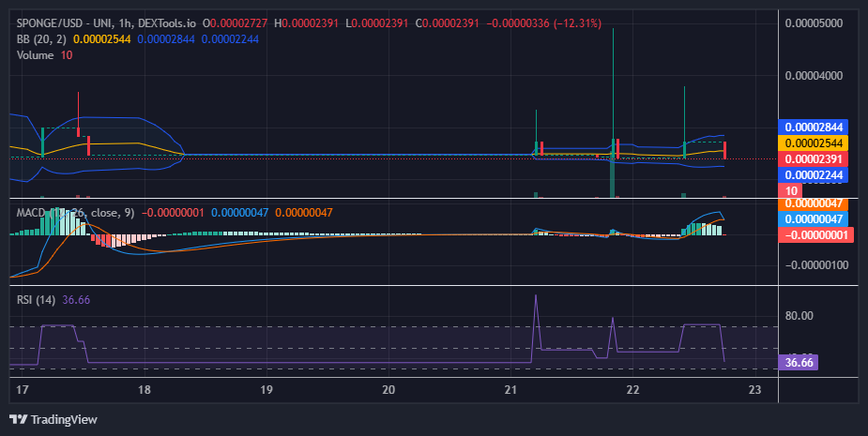The image size is (868, 436).
Task: Click the −0.00000100 MACD axis label
Action: pos(816,265)
